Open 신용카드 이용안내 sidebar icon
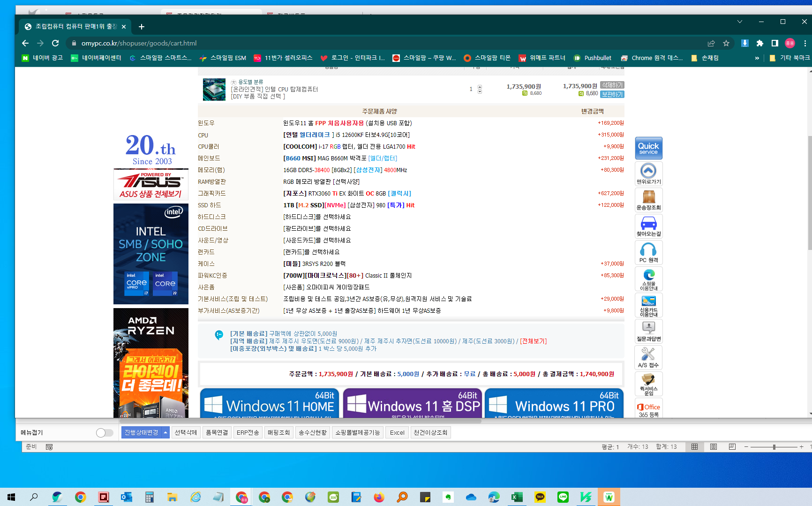This screenshot has width=812, height=506. (648, 305)
